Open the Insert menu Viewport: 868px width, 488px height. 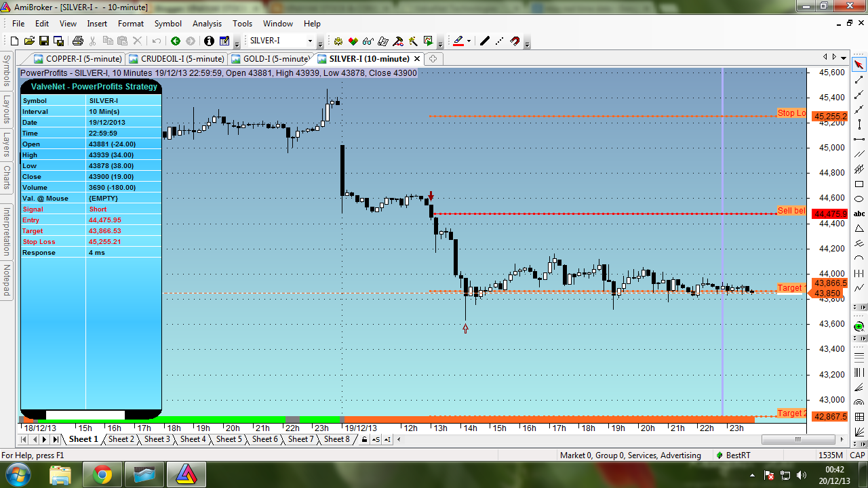coord(97,23)
